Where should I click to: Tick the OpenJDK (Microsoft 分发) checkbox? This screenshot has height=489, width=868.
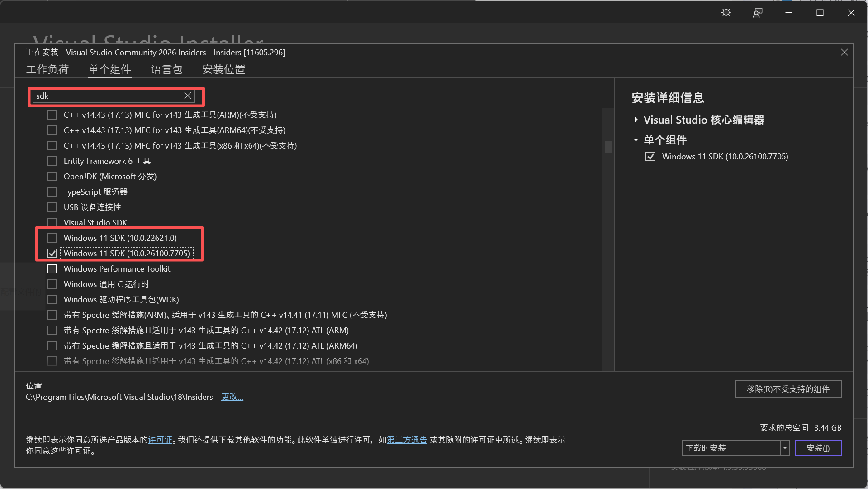pyautogui.click(x=52, y=177)
